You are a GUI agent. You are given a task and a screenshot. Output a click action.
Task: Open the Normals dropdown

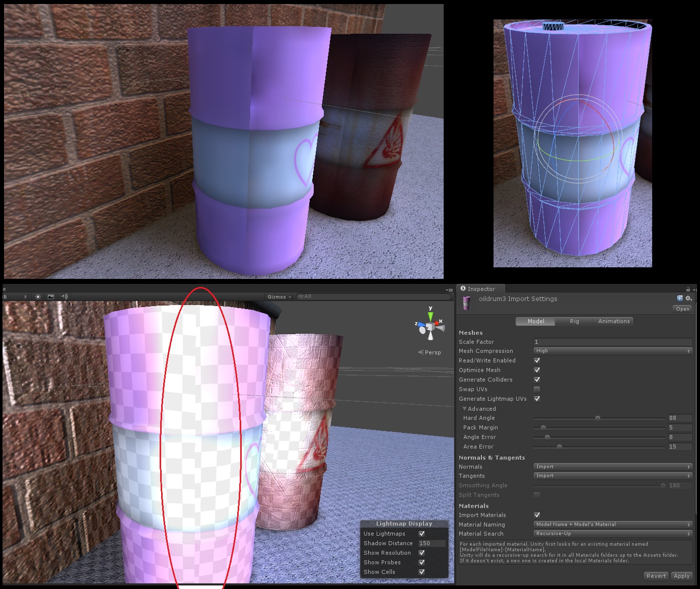tap(613, 467)
